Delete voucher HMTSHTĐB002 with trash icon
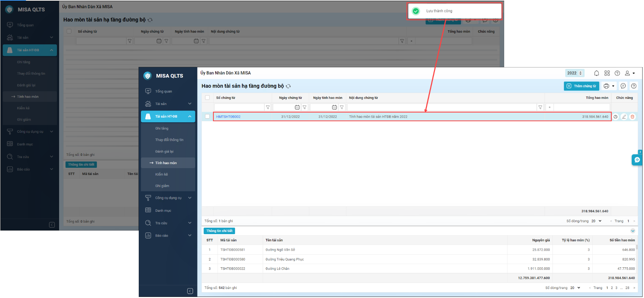644x298 pixels. 632,117
